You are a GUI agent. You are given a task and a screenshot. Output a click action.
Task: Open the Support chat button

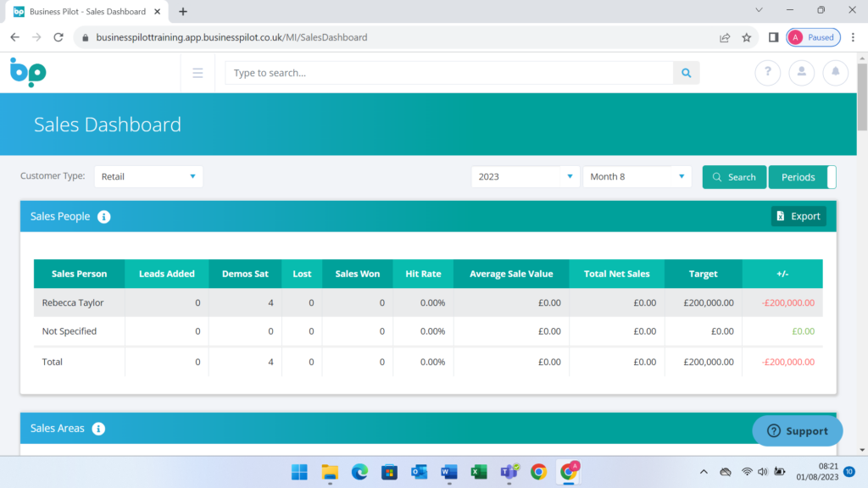[x=798, y=431]
